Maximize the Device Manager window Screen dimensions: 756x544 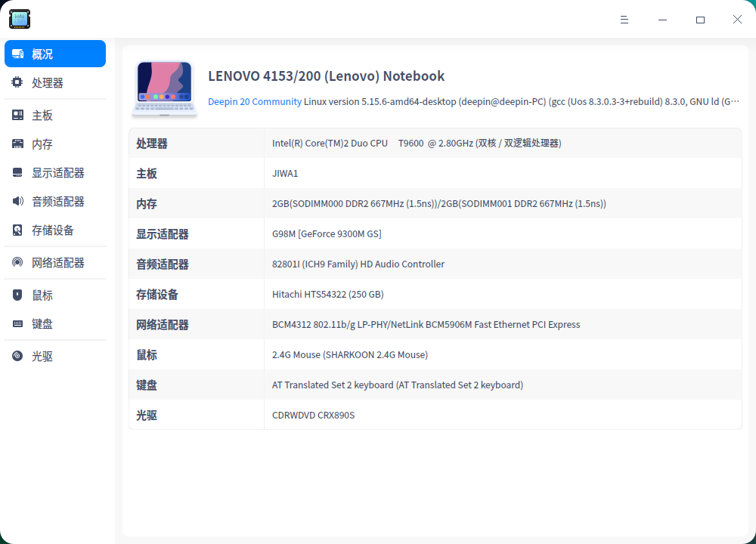point(700,20)
